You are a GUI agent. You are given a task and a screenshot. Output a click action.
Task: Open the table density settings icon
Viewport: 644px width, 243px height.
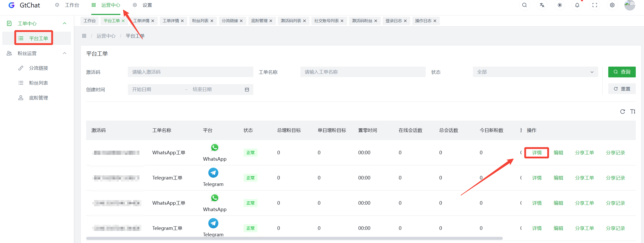tap(633, 112)
